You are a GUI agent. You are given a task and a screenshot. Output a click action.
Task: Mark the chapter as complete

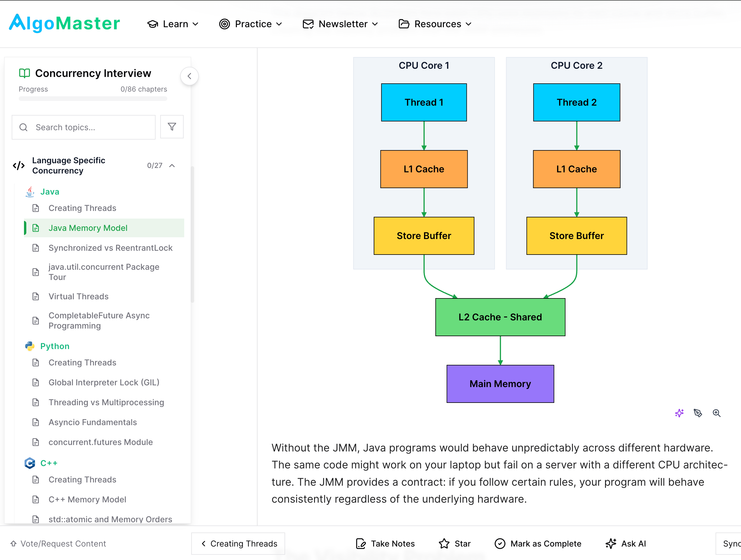[538, 543]
